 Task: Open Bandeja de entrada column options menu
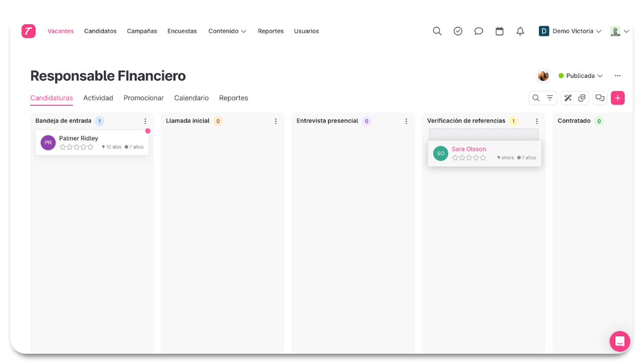coord(145,122)
